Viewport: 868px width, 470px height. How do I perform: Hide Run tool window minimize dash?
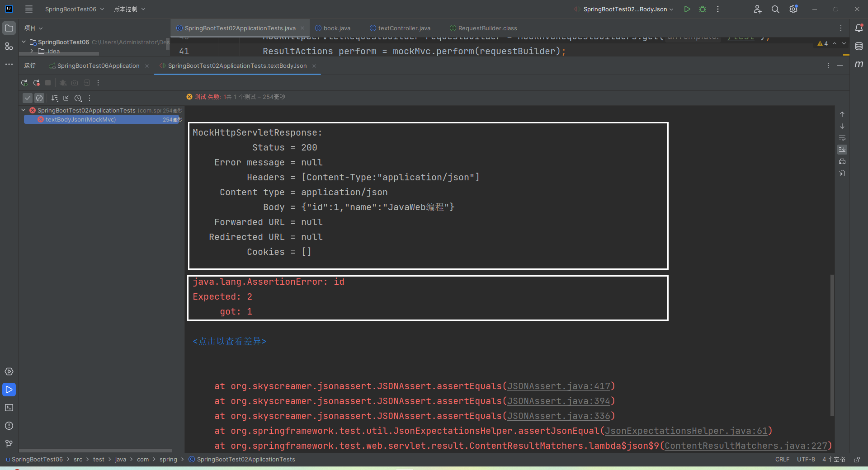(x=840, y=66)
